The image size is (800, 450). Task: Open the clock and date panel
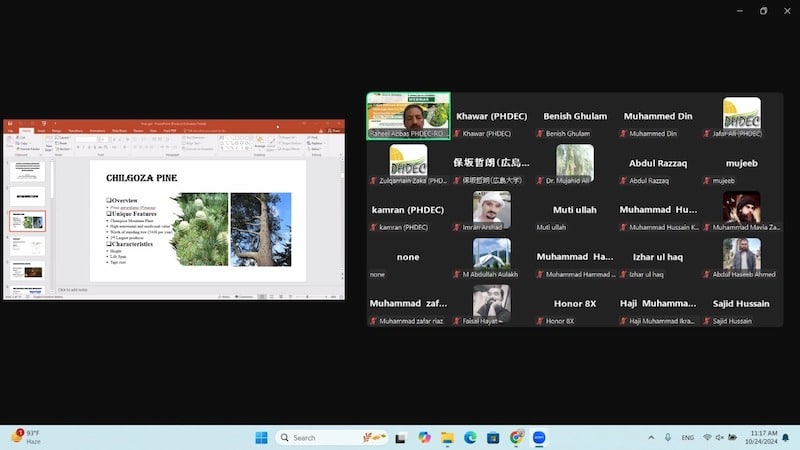point(763,438)
